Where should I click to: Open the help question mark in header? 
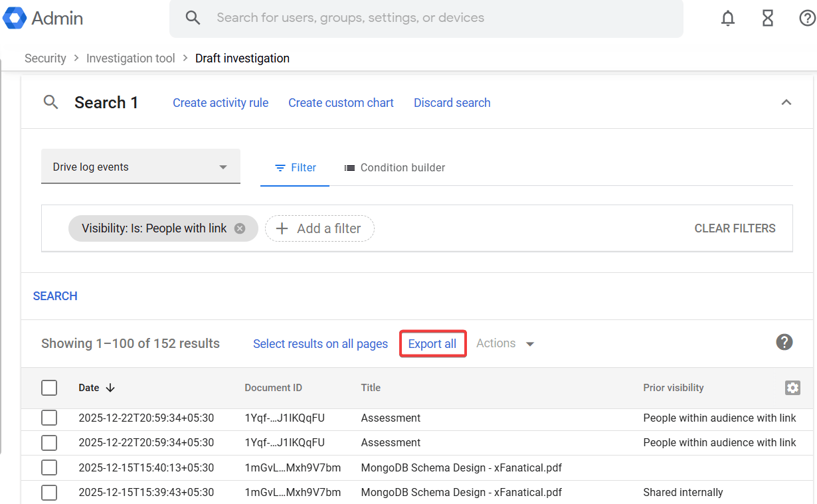click(x=806, y=18)
